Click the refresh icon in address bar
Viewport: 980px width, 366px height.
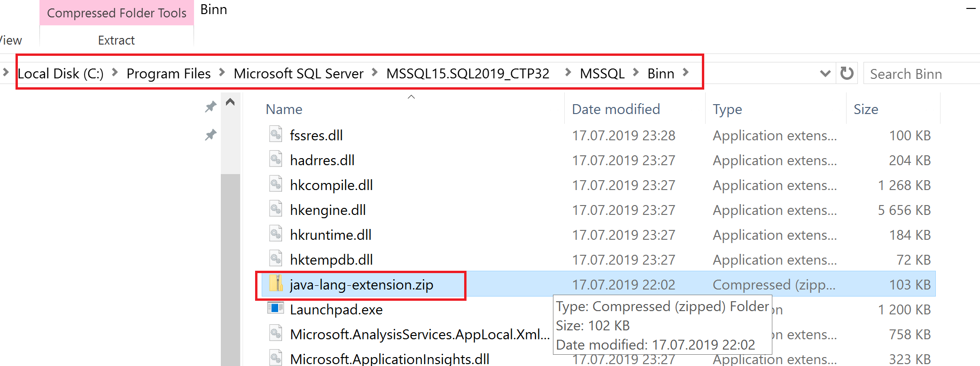pyautogui.click(x=847, y=73)
